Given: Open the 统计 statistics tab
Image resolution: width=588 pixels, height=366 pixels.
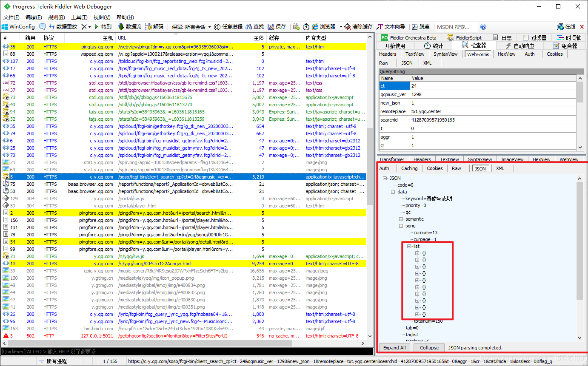Looking at the screenshot, I should [434, 45].
